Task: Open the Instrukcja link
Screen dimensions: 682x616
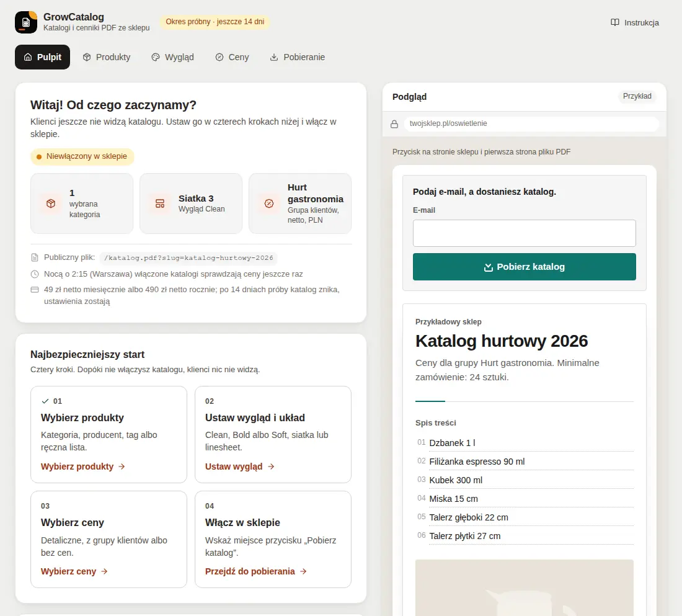Action: pyautogui.click(x=635, y=22)
